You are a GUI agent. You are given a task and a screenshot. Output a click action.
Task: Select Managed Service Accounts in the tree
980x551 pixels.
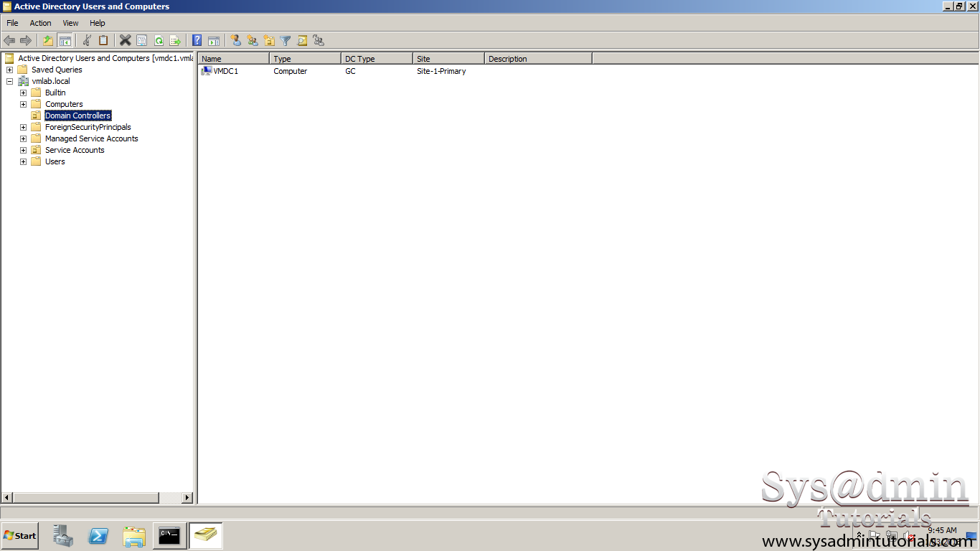(x=92, y=138)
